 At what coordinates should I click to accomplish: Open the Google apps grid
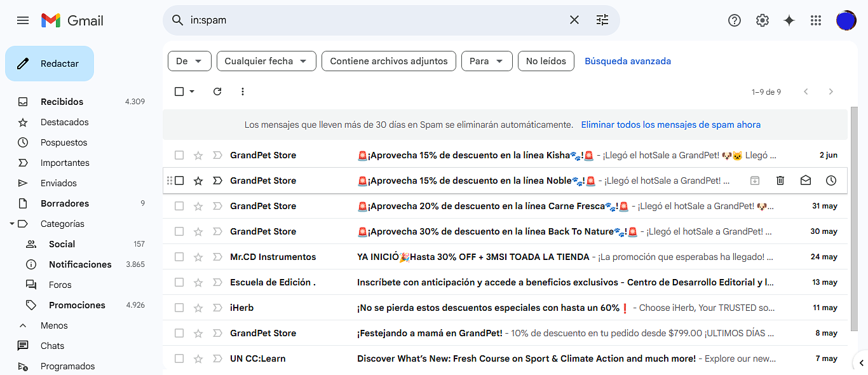(815, 20)
